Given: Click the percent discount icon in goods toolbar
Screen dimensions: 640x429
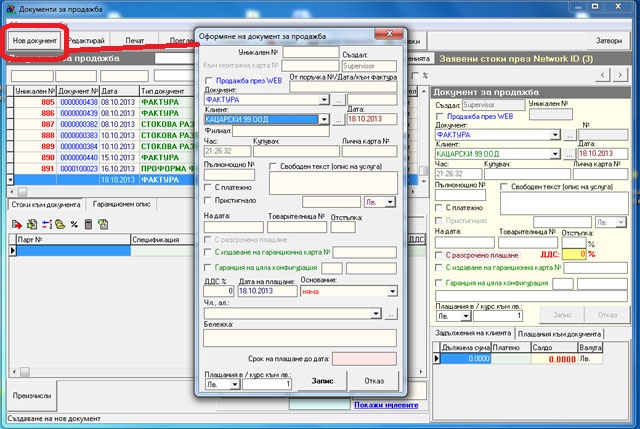Looking at the screenshot, I should click(x=74, y=224).
